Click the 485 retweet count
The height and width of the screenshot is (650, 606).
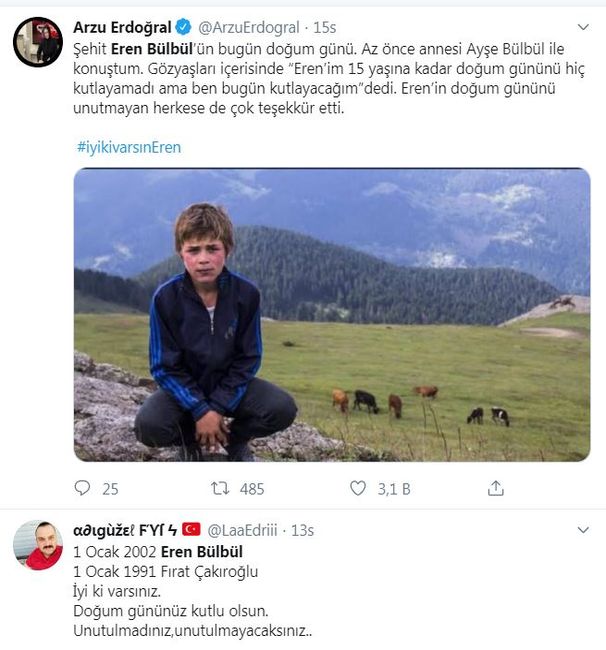tap(252, 489)
